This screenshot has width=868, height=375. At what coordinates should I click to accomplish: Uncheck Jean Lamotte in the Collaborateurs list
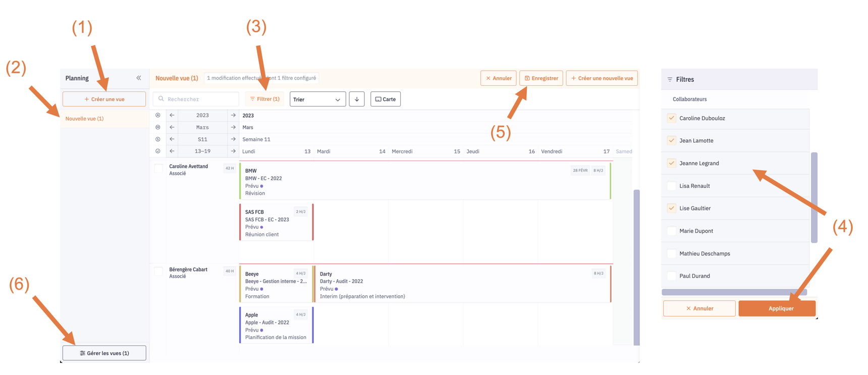click(x=672, y=140)
